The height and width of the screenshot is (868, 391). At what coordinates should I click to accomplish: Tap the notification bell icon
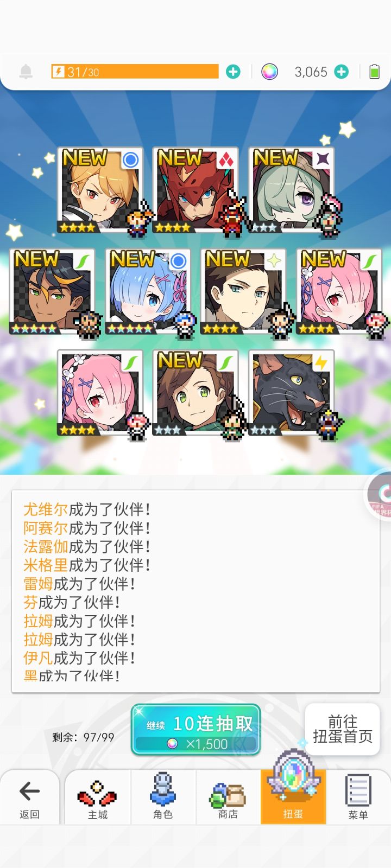(x=26, y=72)
